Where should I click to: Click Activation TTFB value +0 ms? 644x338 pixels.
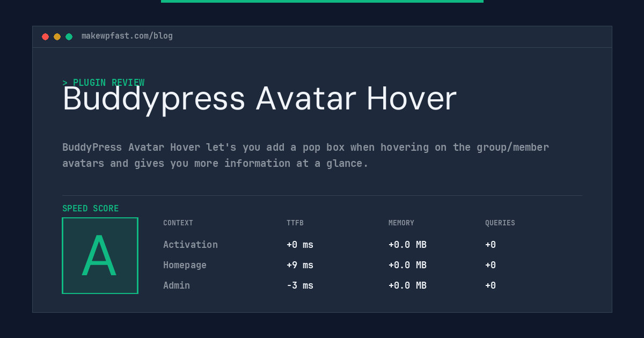point(300,245)
